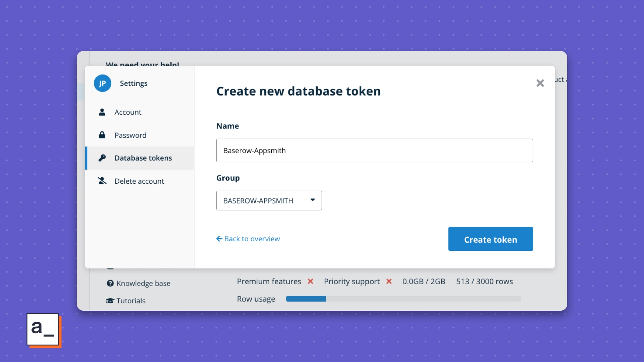Switch to the Password tab
Image resolution: width=644 pixels, height=362 pixels.
coord(130,135)
